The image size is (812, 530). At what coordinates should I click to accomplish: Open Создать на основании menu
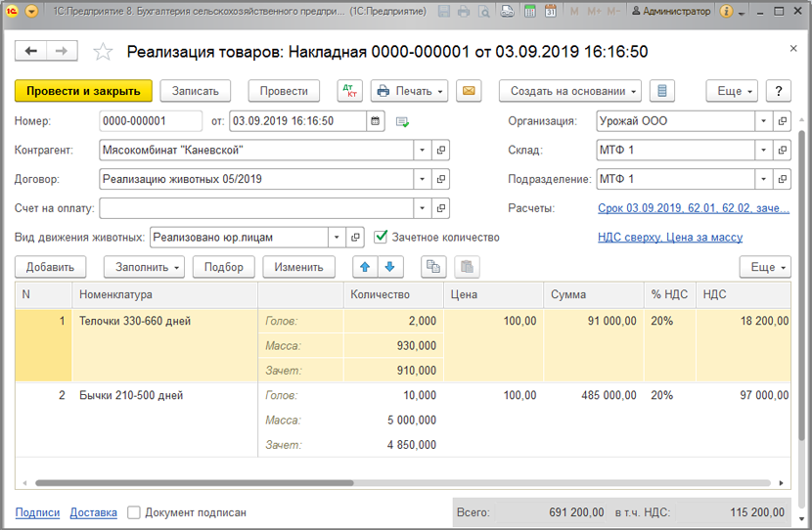[570, 91]
